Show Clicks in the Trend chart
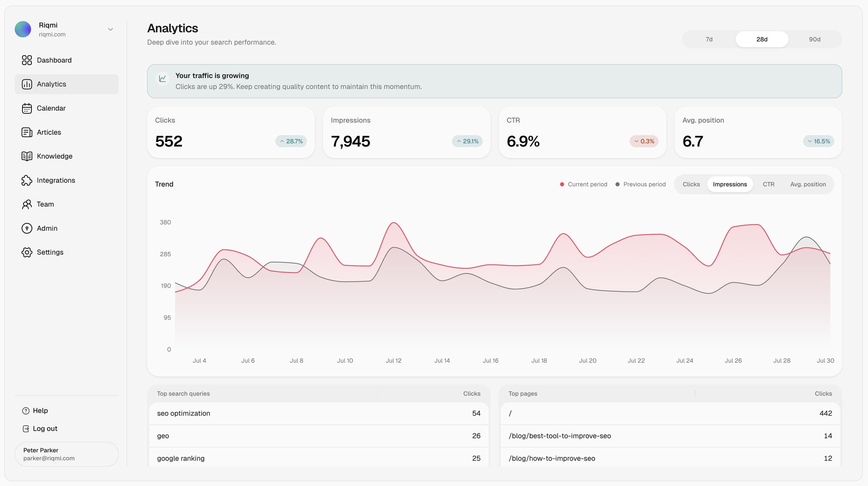Image resolution: width=868 pixels, height=486 pixels. point(691,184)
